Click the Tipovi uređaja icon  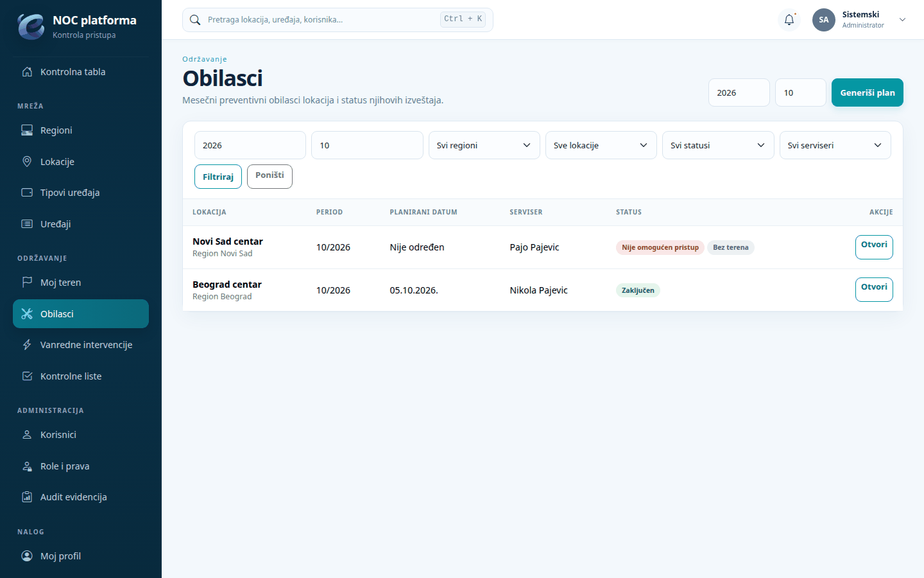tap(27, 193)
